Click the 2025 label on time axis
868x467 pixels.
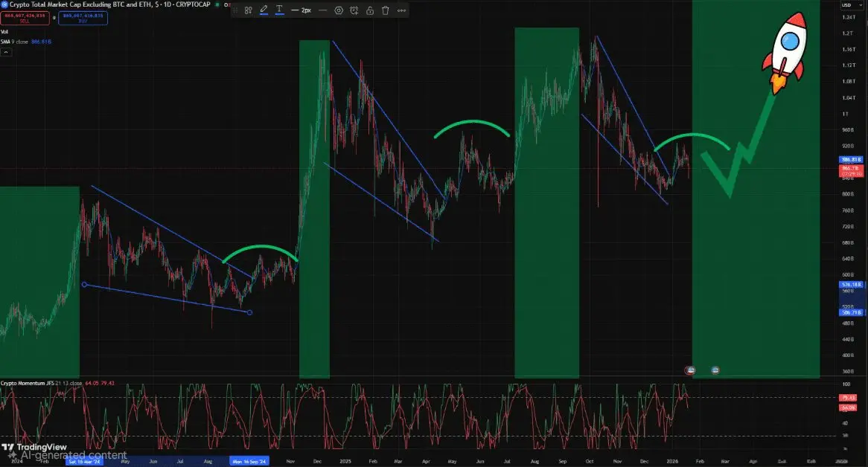coord(345,462)
